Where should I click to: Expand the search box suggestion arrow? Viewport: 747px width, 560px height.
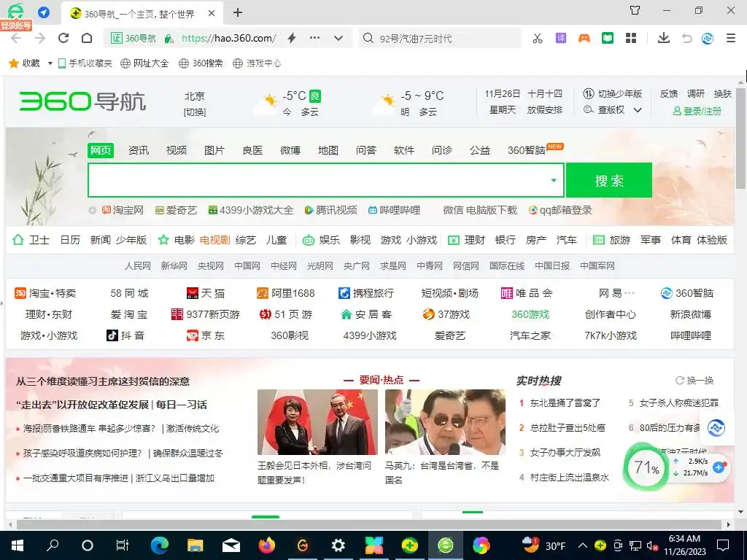[554, 180]
